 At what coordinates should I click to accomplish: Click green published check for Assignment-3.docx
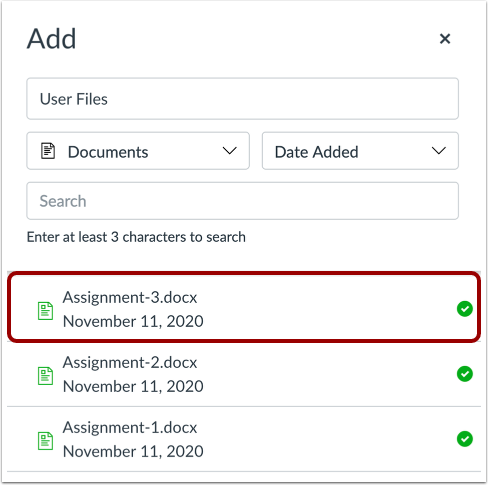[465, 309]
